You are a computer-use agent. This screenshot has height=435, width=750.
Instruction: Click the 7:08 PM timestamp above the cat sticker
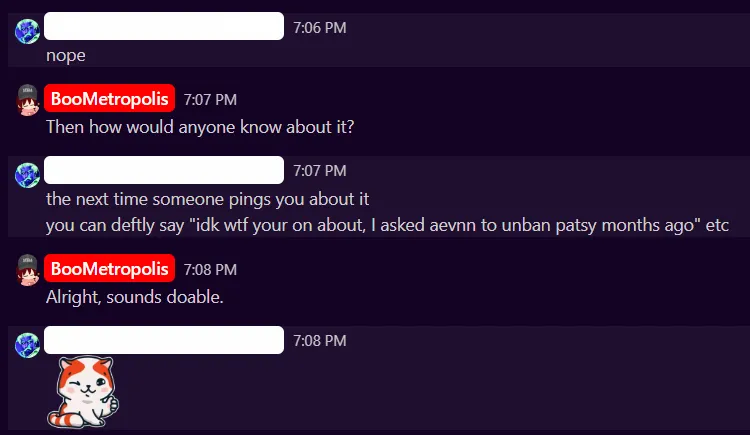click(x=320, y=341)
